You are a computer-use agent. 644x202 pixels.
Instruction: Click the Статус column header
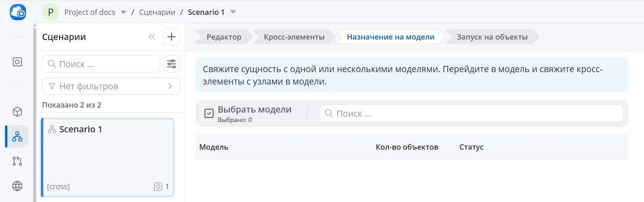coord(471,147)
